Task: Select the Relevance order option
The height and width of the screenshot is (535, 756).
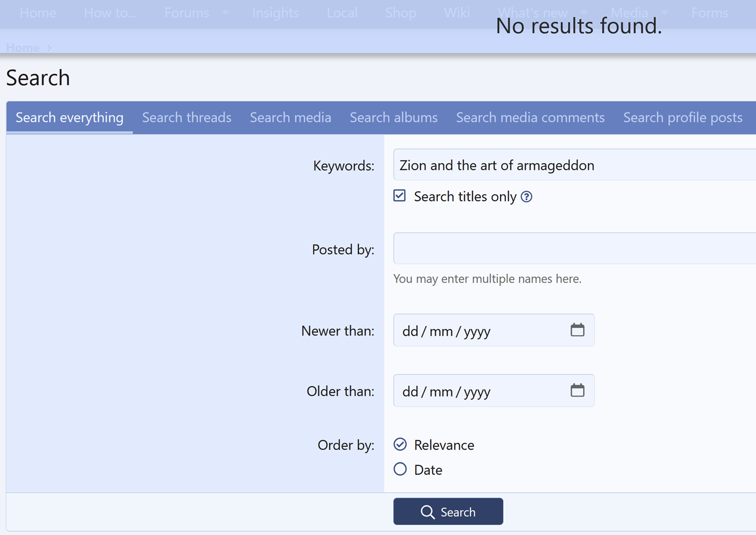Action: [400, 445]
